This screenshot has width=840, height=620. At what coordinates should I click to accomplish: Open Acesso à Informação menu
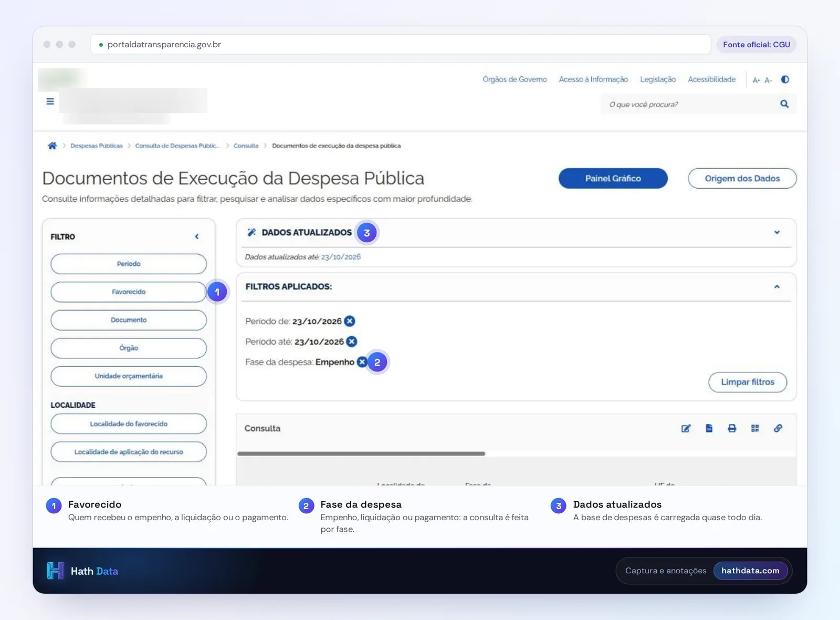click(x=593, y=79)
